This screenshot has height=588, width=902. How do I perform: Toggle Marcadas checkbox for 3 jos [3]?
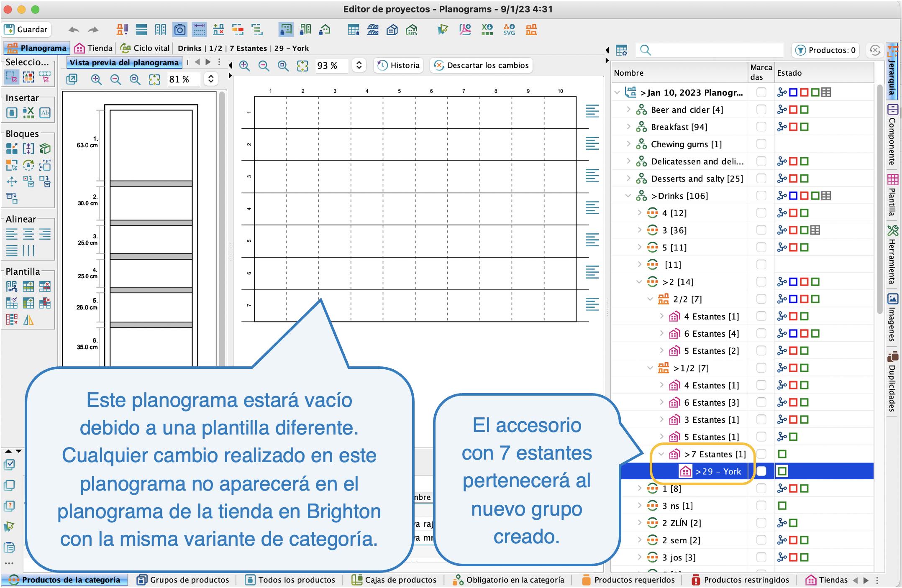761,557
